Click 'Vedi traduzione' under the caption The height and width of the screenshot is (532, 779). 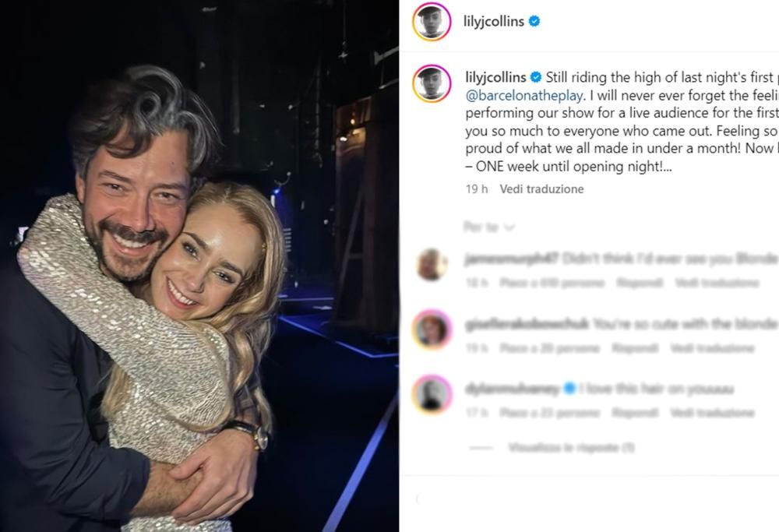(541, 189)
